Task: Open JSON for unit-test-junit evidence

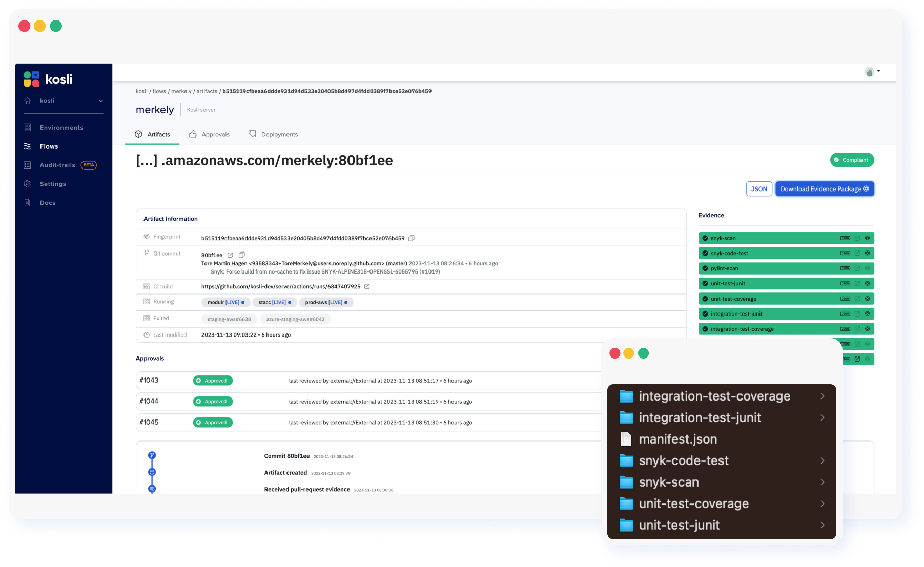Action: pos(845,283)
